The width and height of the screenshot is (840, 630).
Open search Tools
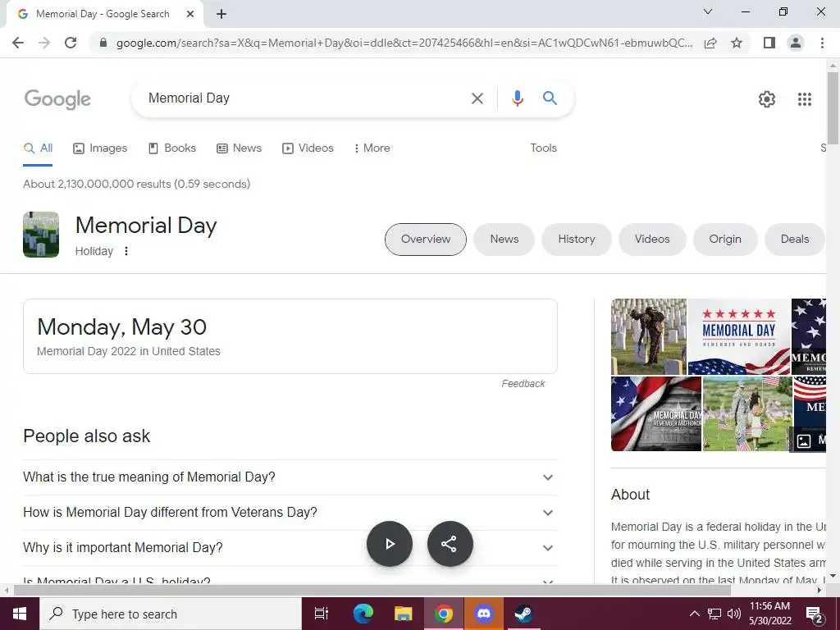click(543, 148)
